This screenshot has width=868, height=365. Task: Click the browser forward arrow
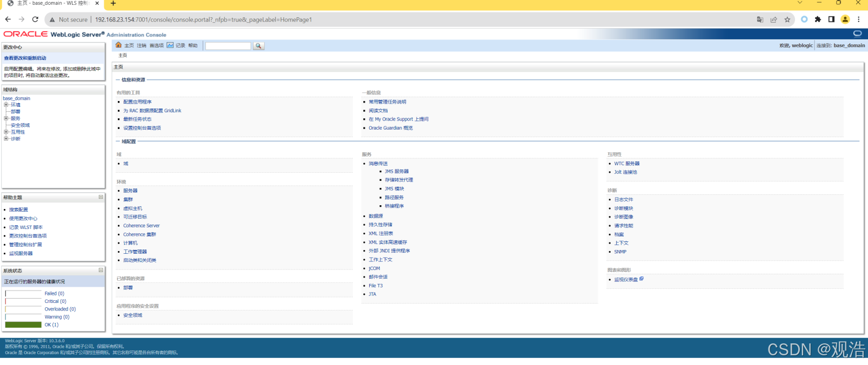pos(22,19)
